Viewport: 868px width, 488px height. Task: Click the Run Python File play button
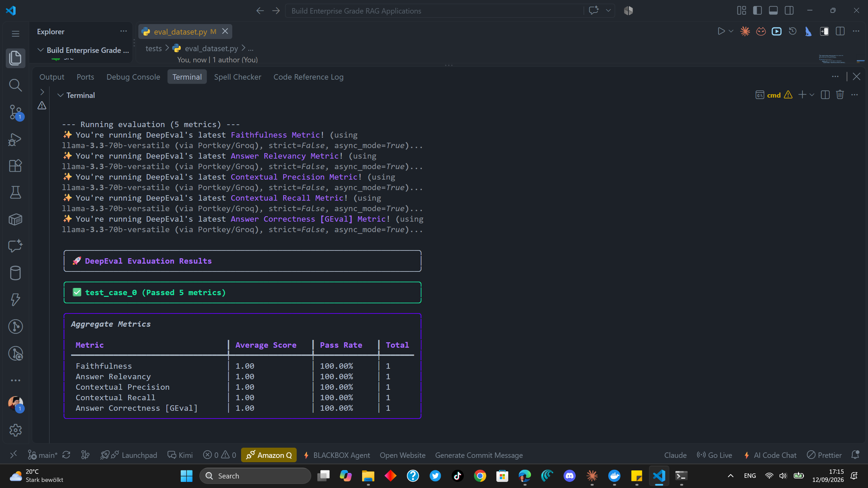[x=721, y=31]
